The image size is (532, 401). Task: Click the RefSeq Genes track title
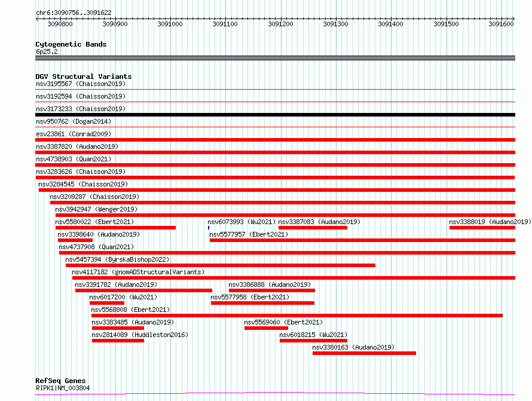coord(61,381)
